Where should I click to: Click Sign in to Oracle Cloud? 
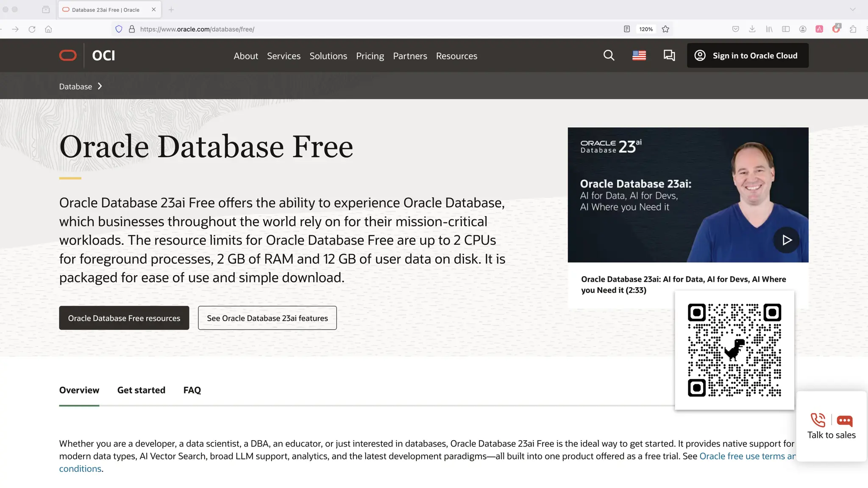pos(748,55)
